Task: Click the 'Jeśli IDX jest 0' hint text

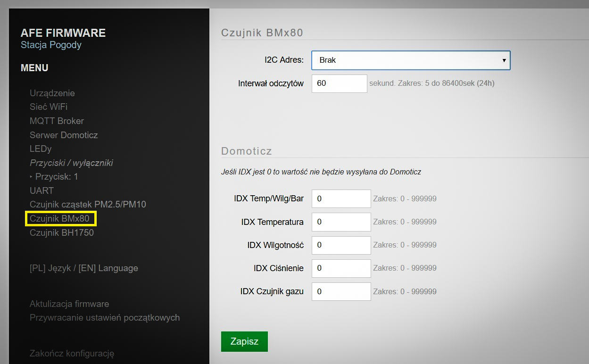Action: [x=321, y=172]
